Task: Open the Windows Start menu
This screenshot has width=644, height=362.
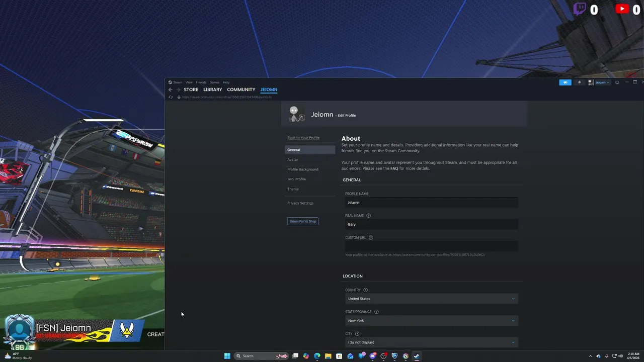Action: 227,356
